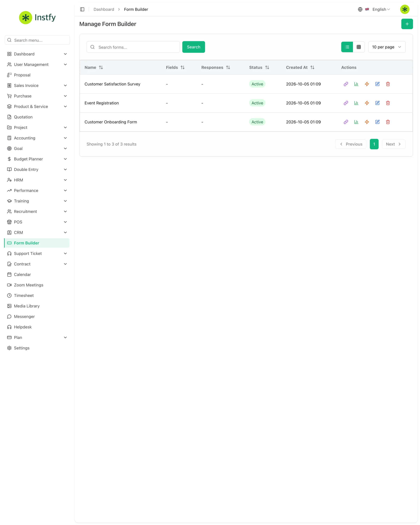Sort table by Name column

pos(94,67)
